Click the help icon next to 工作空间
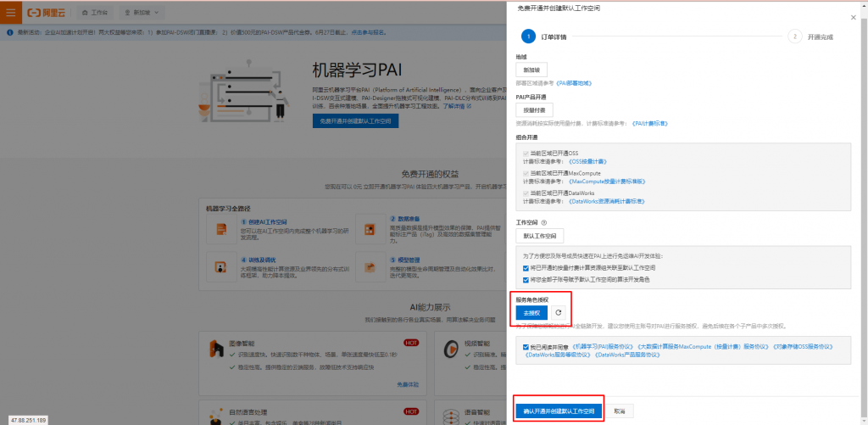The image size is (868, 425). [543, 222]
